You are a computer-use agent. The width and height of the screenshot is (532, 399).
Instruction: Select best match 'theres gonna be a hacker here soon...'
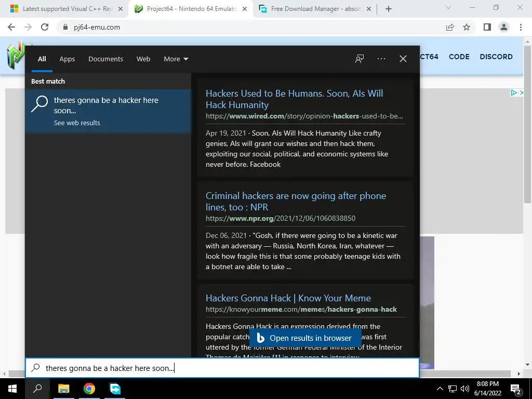[108, 111]
